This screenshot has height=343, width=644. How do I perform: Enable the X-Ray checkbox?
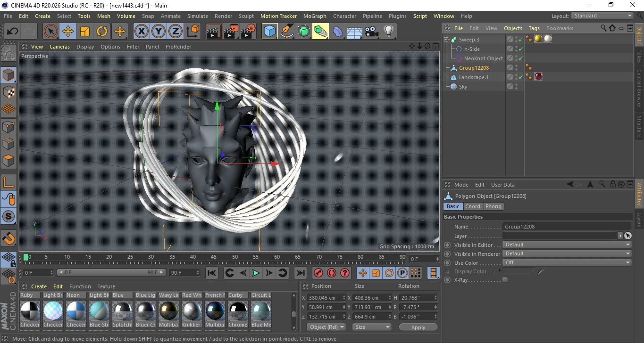coord(505,280)
